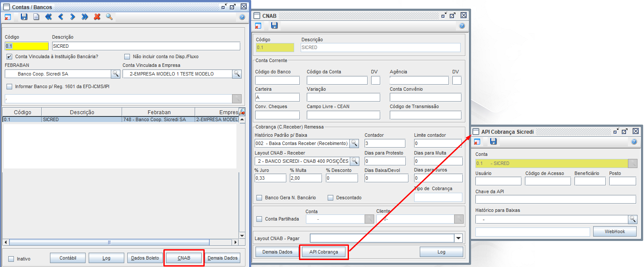Enable Conta Partilhada checkbox
Viewport: 644px width, 267px height.
pyautogui.click(x=259, y=219)
